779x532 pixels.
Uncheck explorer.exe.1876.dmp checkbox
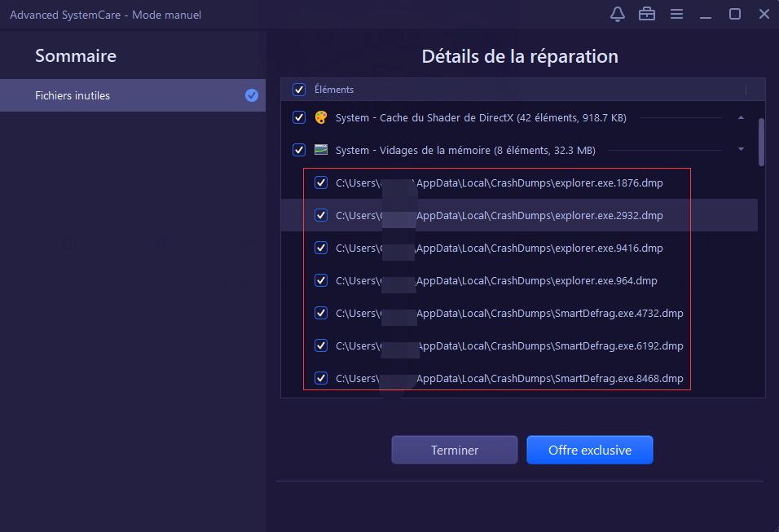pos(321,182)
